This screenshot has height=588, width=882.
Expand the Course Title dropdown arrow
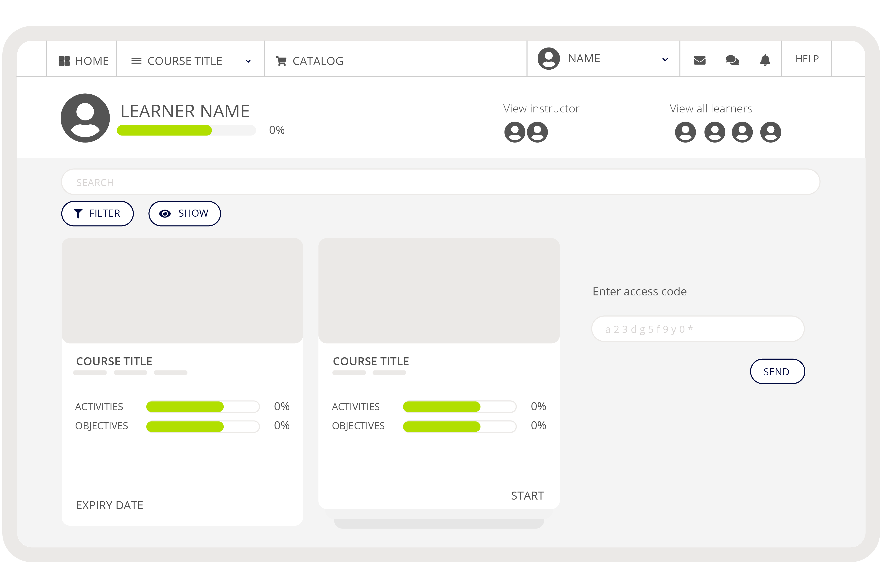pos(248,61)
